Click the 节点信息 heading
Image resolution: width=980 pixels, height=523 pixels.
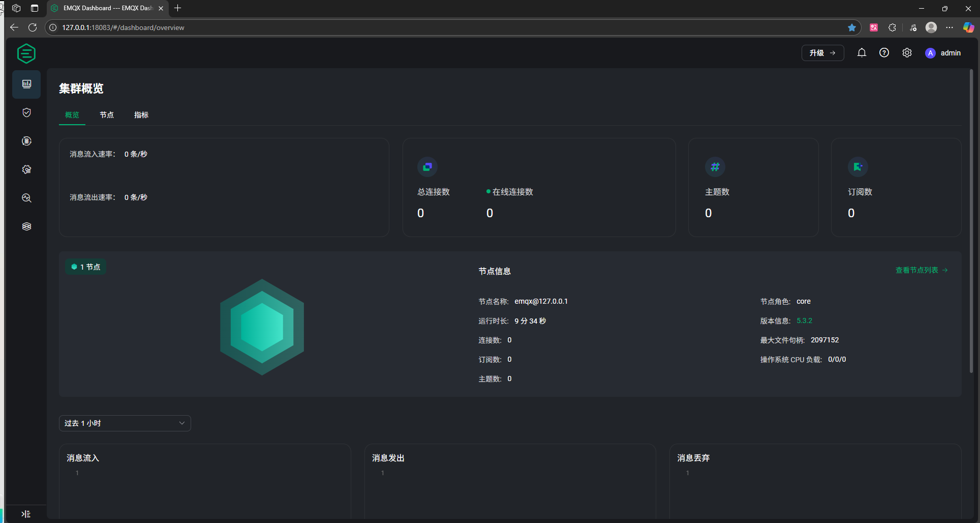(x=495, y=271)
